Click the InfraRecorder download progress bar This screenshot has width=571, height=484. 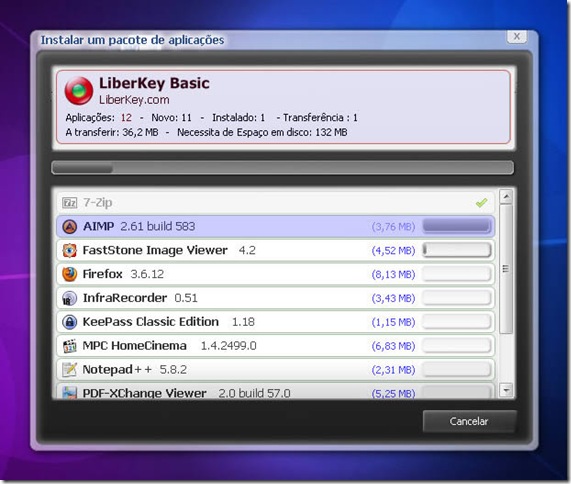coord(457,298)
